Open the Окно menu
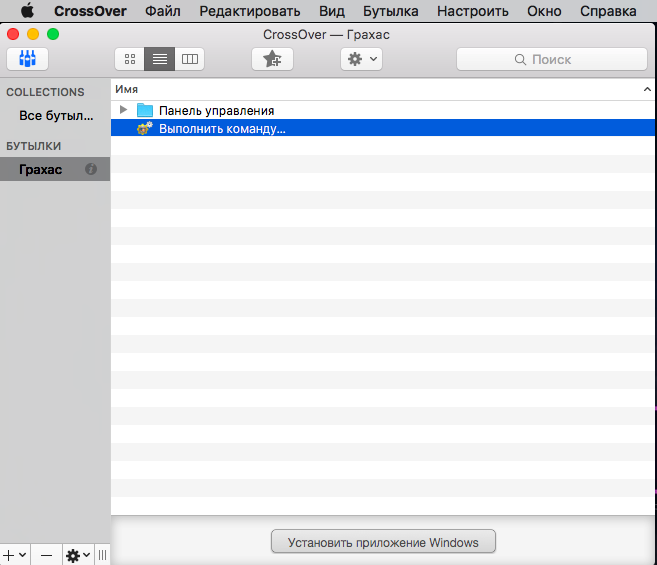 click(x=544, y=11)
